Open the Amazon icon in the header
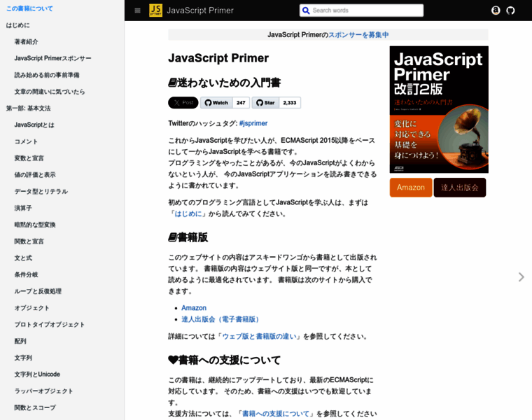This screenshot has width=532, height=420. point(496,10)
